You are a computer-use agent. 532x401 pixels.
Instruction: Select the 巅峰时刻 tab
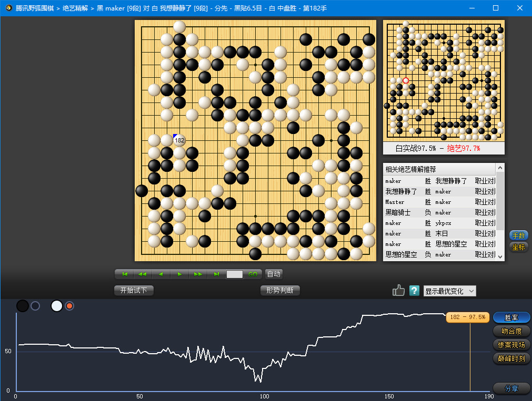[511, 358]
